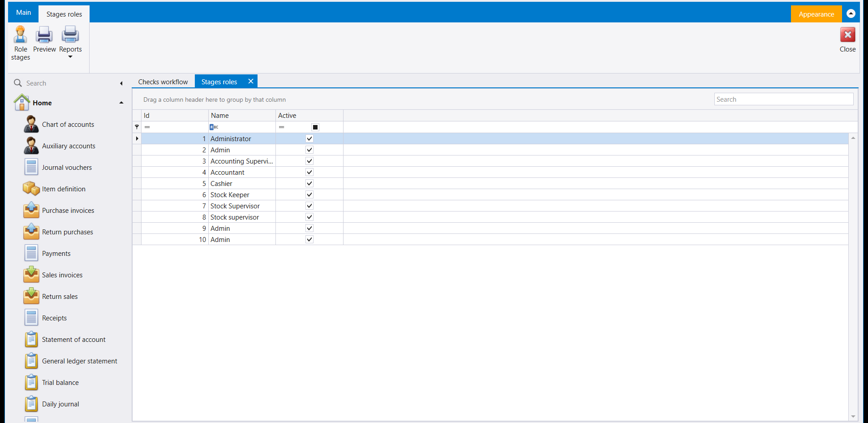Open Purchase invoices
Viewport: 868px width, 423px height.
(68, 211)
